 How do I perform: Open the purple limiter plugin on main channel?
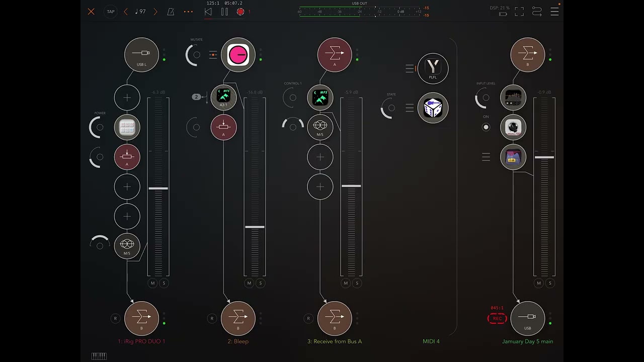pos(514,157)
